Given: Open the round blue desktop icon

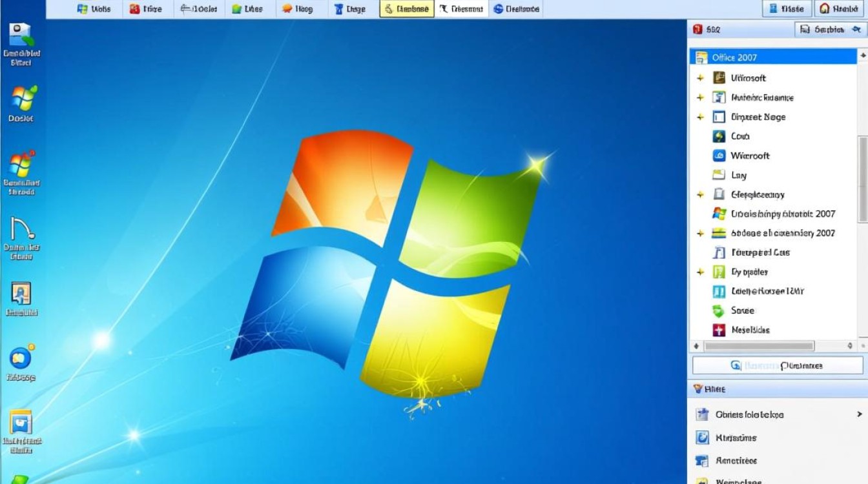Looking at the screenshot, I should [x=22, y=363].
